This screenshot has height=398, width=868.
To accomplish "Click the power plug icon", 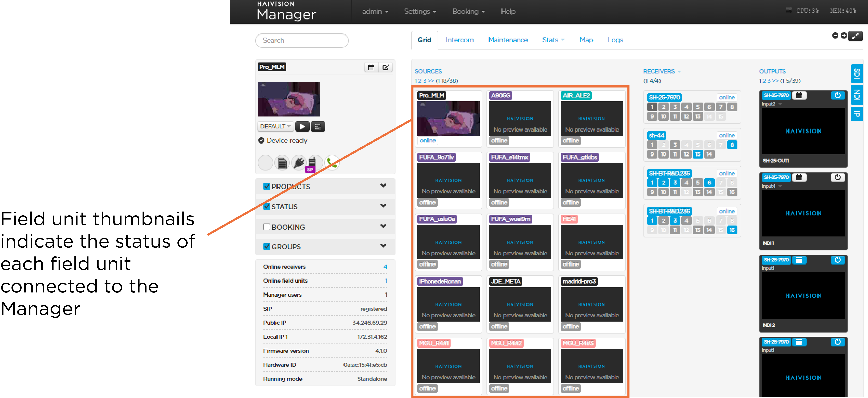I will point(299,163).
